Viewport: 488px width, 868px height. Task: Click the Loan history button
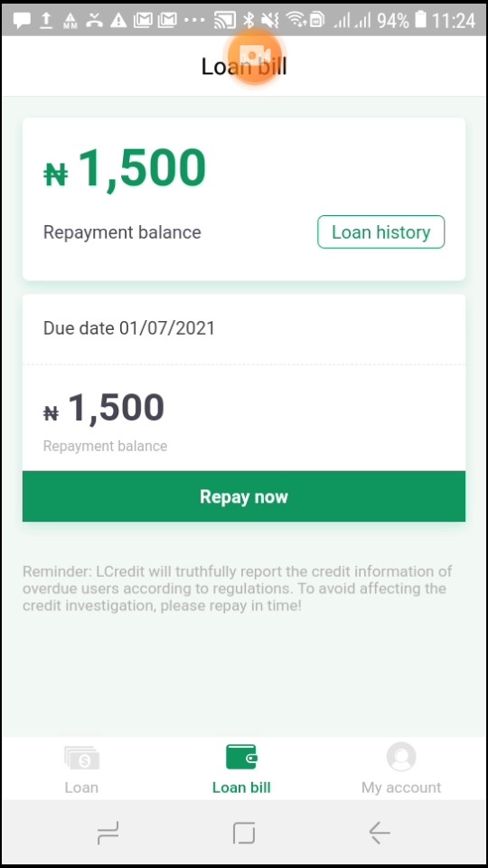click(380, 232)
